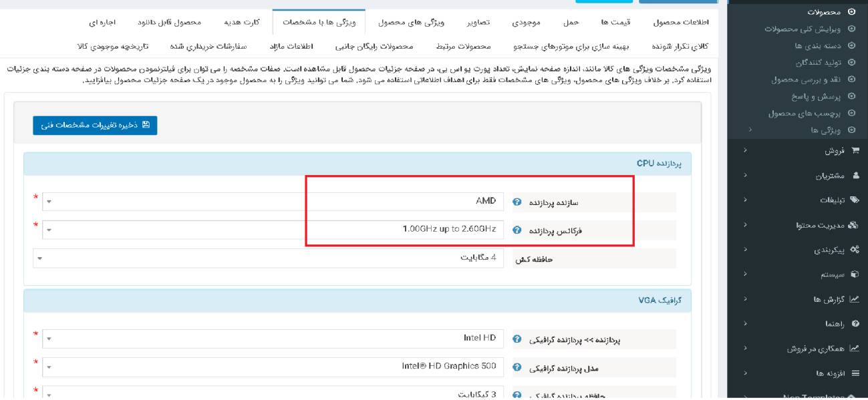Click the افزونه ها menu bars icon
This screenshot has height=400, width=868.
pos(855,373)
